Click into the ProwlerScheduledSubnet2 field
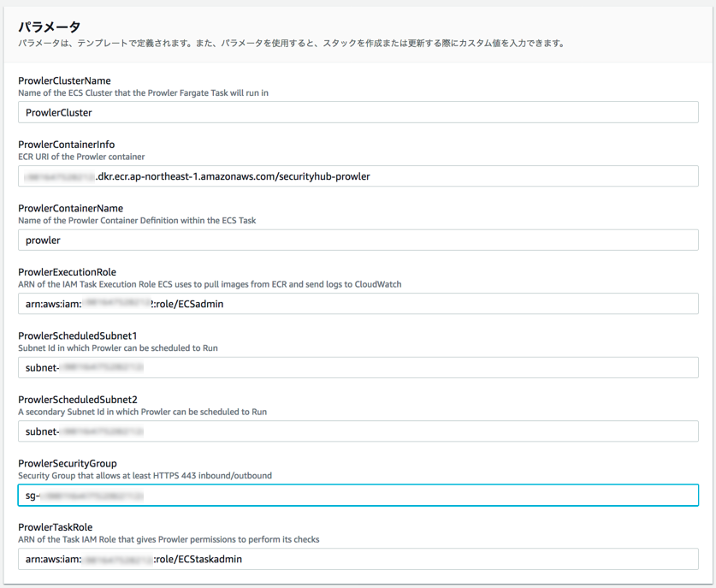 tap(358, 431)
